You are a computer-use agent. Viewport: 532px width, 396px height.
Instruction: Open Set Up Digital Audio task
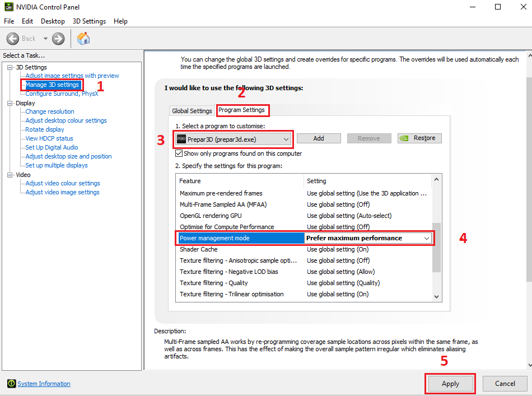[x=52, y=147]
